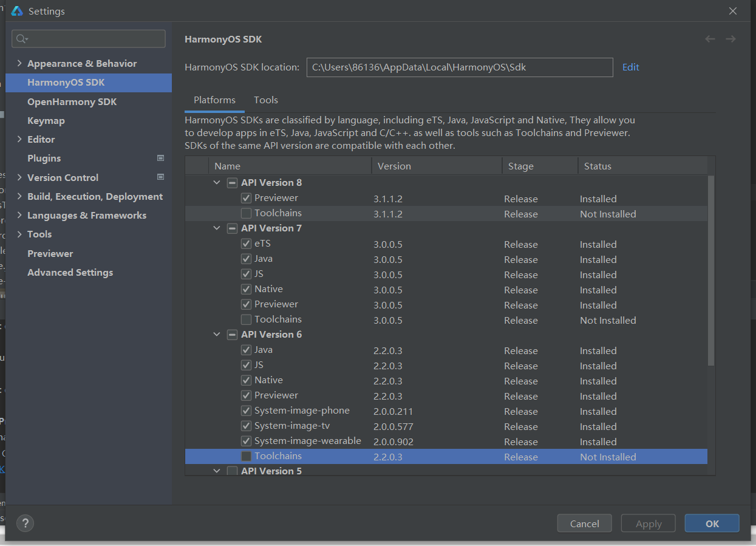
Task: Uncheck the System-image-phone checkbox
Action: click(x=246, y=411)
